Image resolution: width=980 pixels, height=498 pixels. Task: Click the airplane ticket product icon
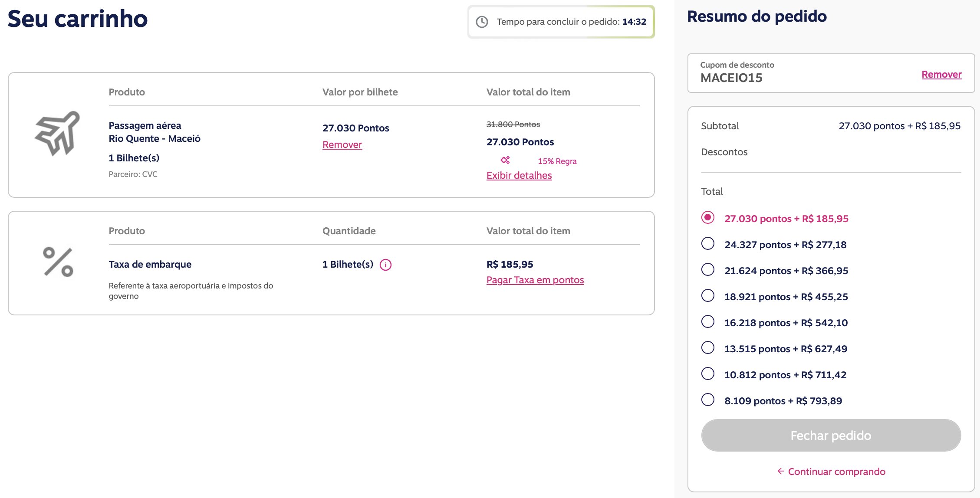(x=57, y=133)
